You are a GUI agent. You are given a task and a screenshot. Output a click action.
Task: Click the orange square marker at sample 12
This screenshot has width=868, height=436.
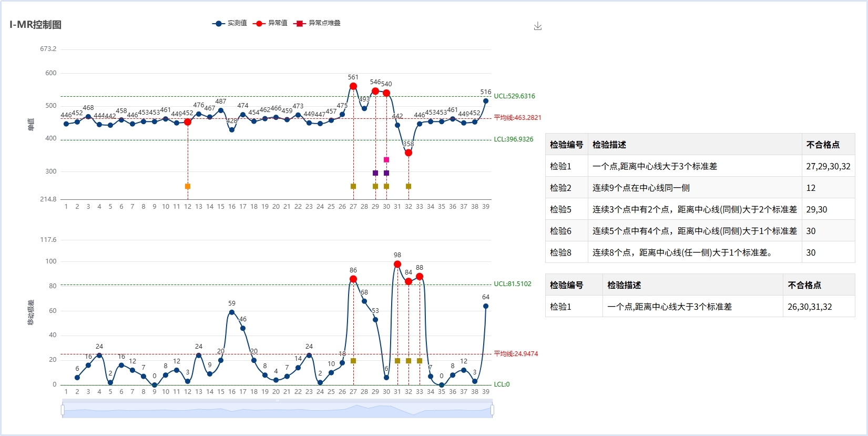click(188, 186)
